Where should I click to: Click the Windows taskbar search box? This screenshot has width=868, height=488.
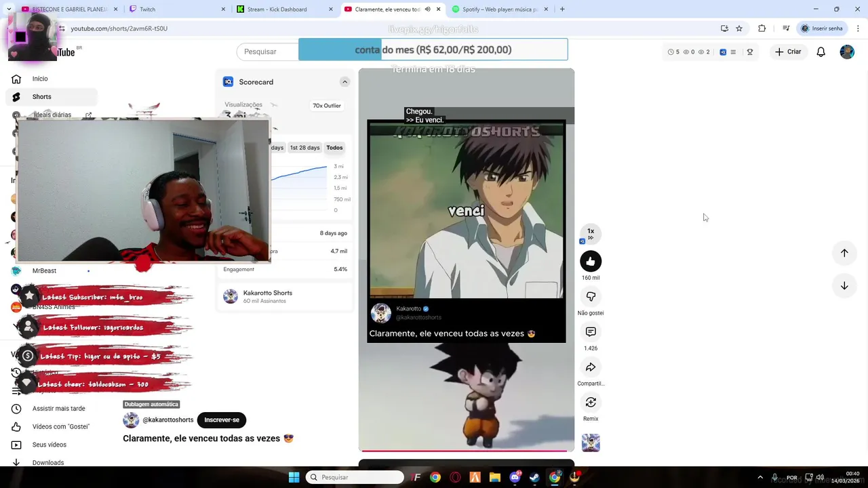(x=355, y=477)
